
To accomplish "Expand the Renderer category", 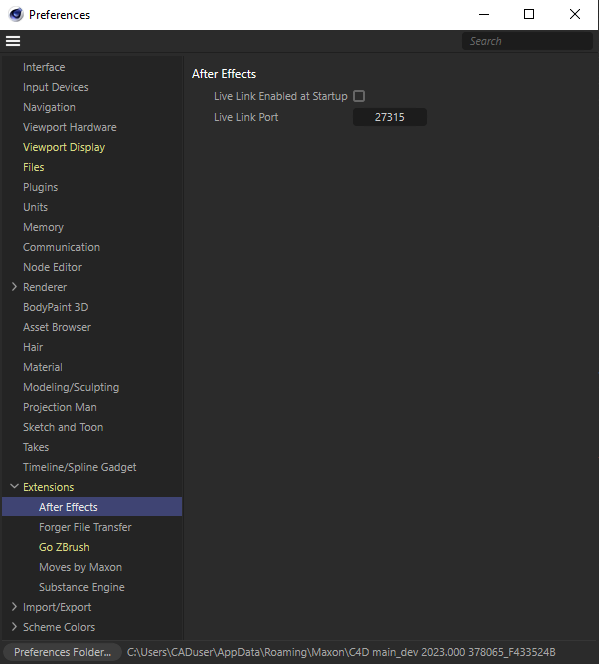I will 14,287.
